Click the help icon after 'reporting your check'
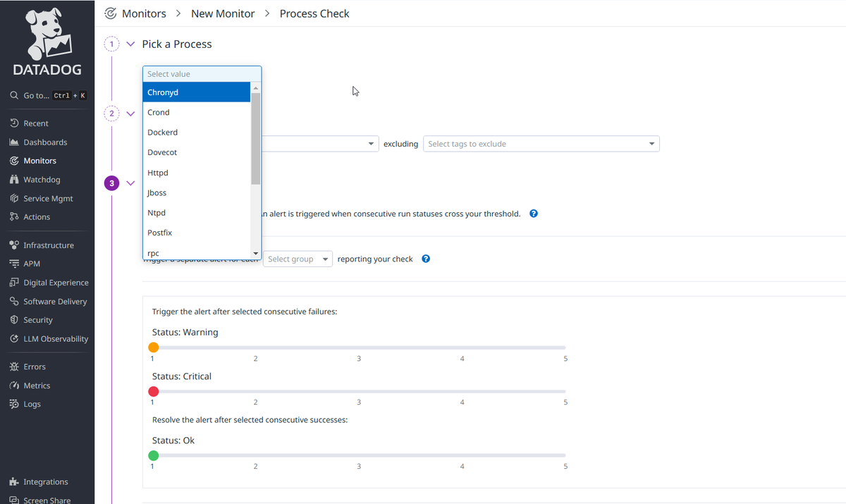The width and height of the screenshot is (846, 504). click(426, 259)
